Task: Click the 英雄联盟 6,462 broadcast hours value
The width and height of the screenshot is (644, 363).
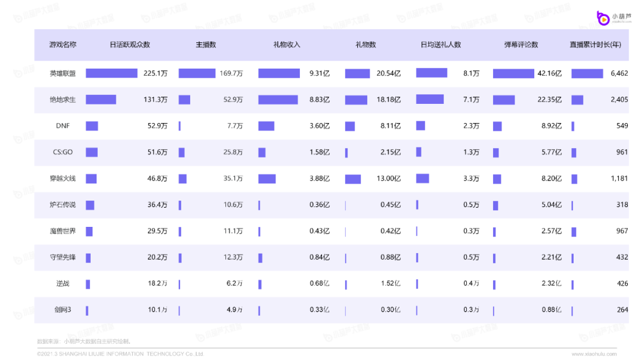Action: [x=619, y=73]
